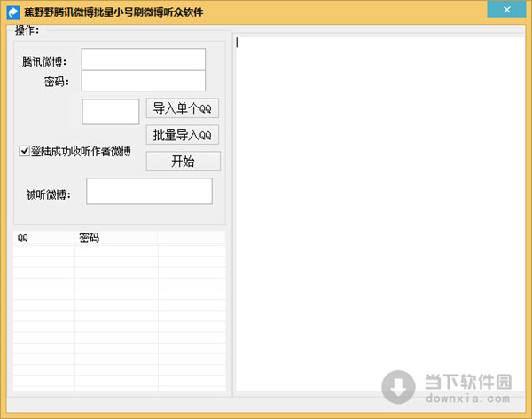The image size is (532, 419).
Task: Uncheck 登陆成功收听作者微博 checkbox
Action: (24, 151)
